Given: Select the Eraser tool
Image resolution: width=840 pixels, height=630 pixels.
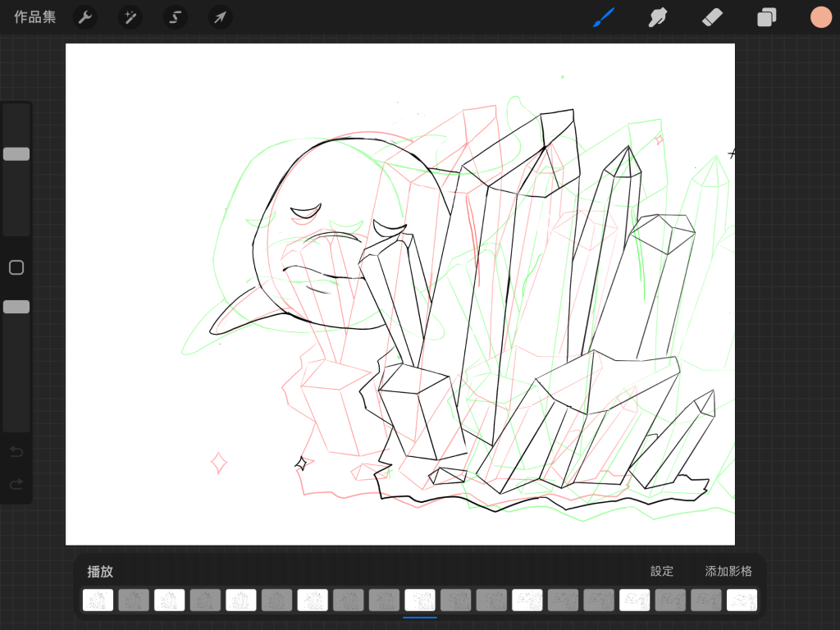Looking at the screenshot, I should 712,17.
